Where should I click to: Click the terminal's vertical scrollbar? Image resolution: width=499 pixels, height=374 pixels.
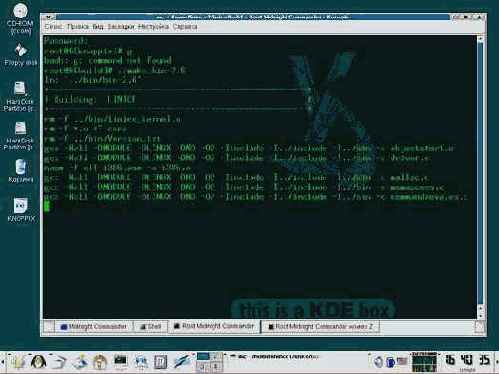tap(480, 177)
